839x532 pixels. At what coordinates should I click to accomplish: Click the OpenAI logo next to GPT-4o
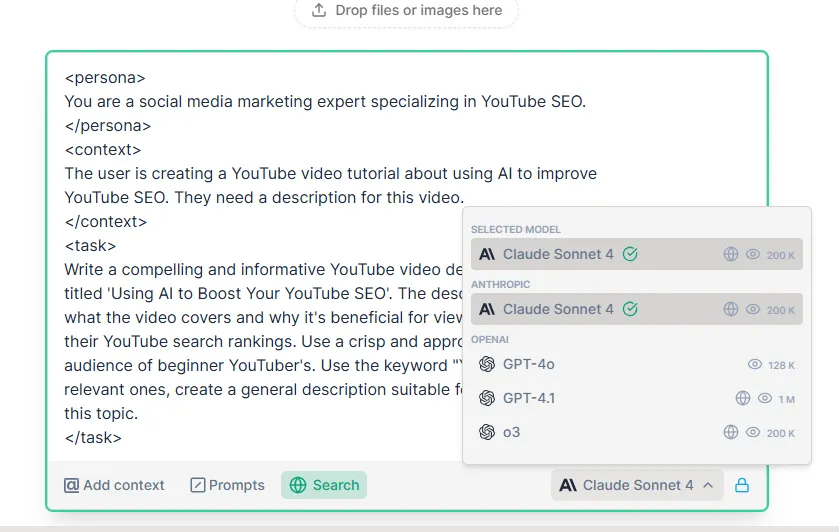coord(487,364)
